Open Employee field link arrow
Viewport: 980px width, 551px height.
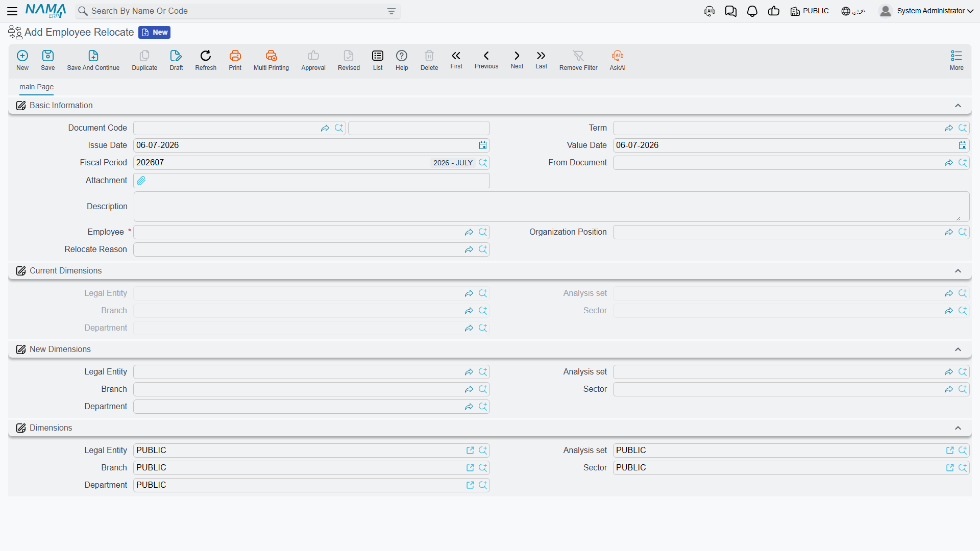click(x=469, y=232)
